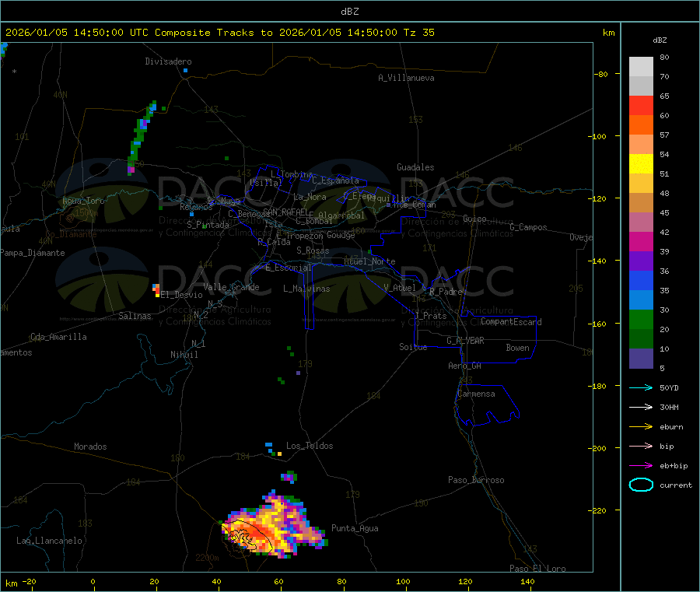Click the Goico location label
The image size is (700, 592).
point(474,219)
